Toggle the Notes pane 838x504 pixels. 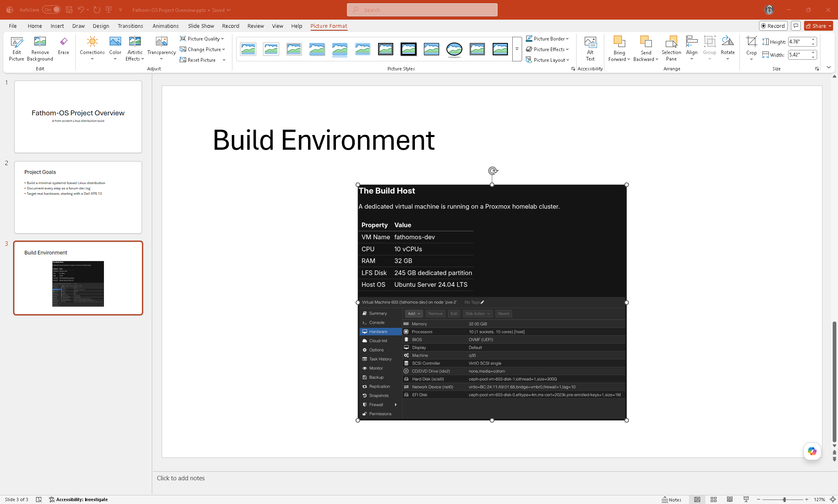pos(671,500)
